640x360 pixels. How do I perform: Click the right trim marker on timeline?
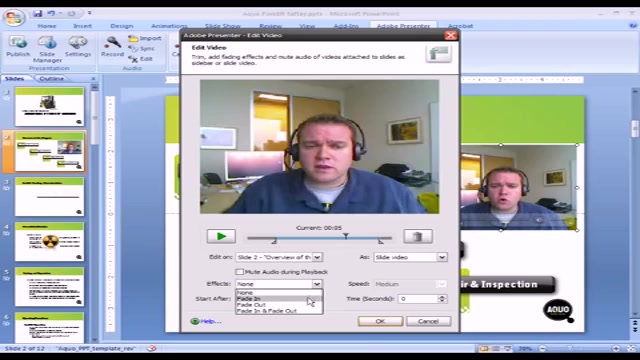[x=380, y=241]
